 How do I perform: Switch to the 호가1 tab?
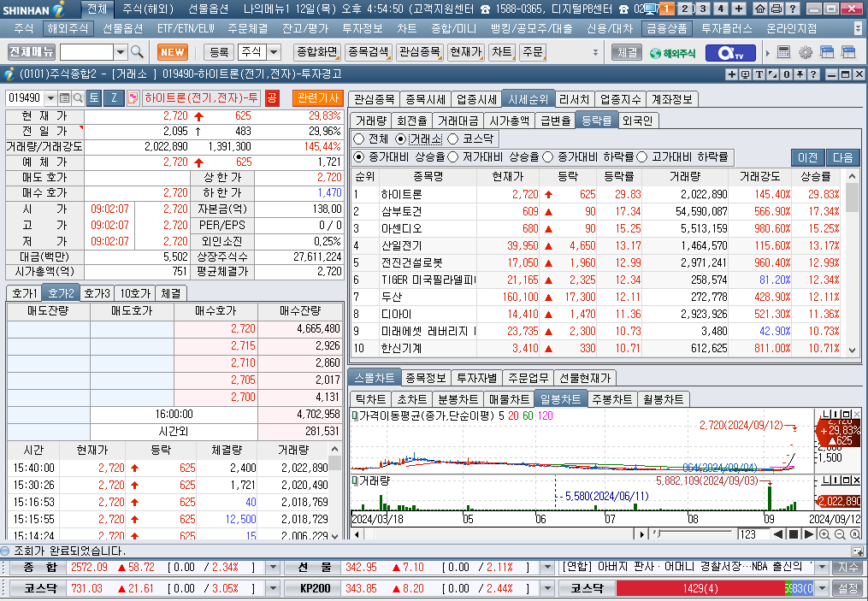click(24, 293)
